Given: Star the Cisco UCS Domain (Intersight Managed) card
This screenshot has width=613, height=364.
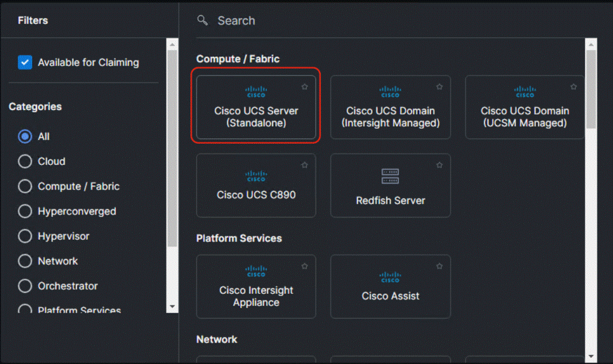Looking at the screenshot, I should point(440,87).
